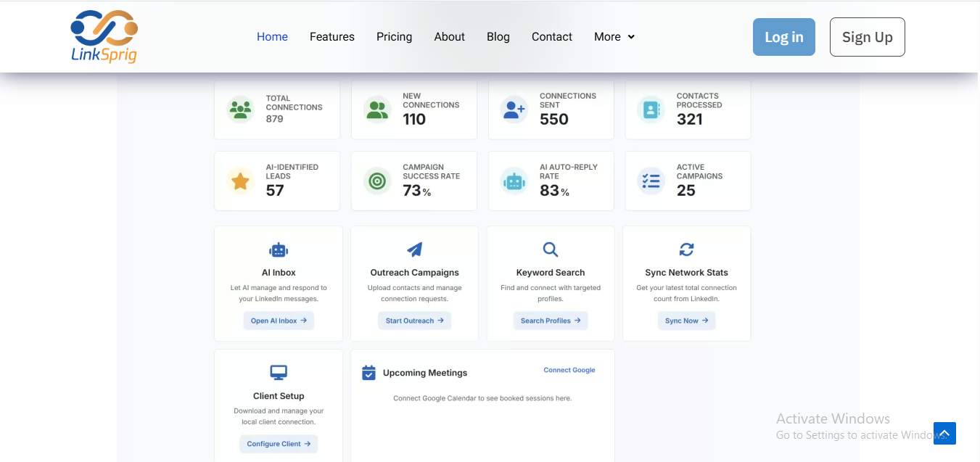Open the Blog nav link

[x=498, y=37]
